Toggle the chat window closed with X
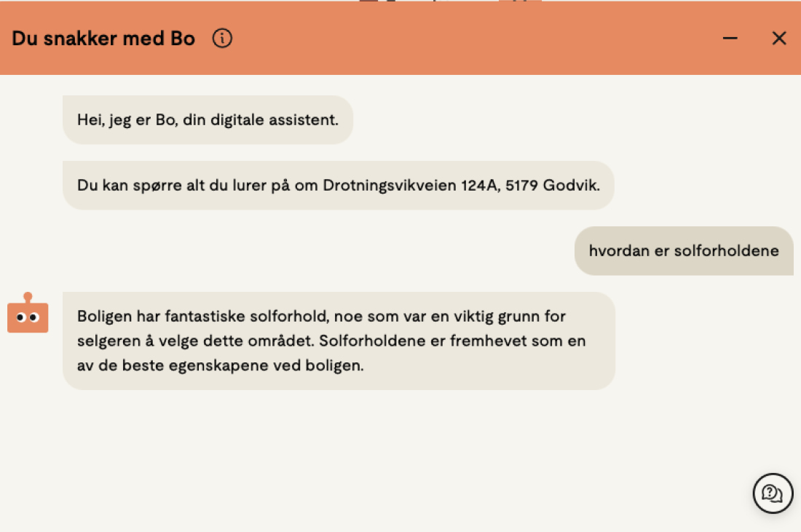The width and height of the screenshot is (801, 532). [x=779, y=38]
